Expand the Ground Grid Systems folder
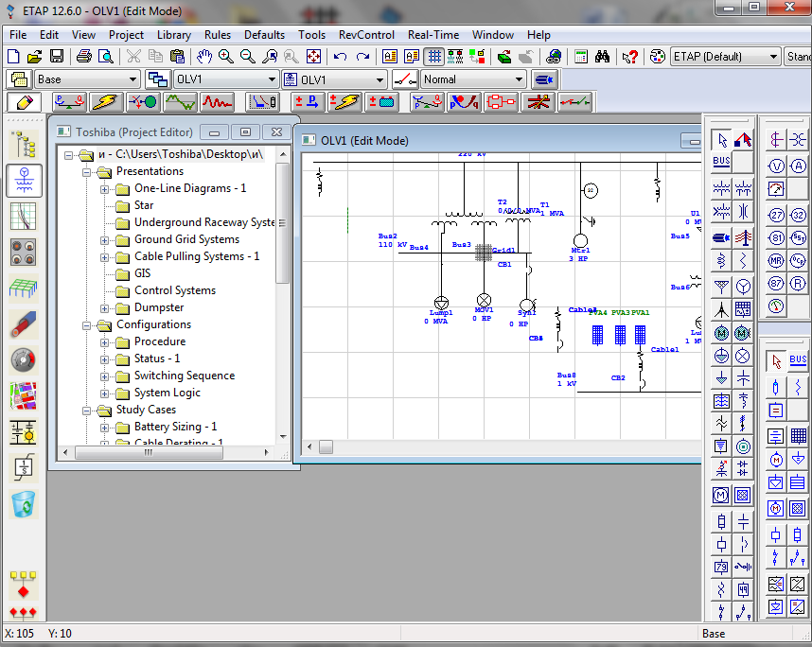This screenshot has width=812, height=647. point(104,240)
